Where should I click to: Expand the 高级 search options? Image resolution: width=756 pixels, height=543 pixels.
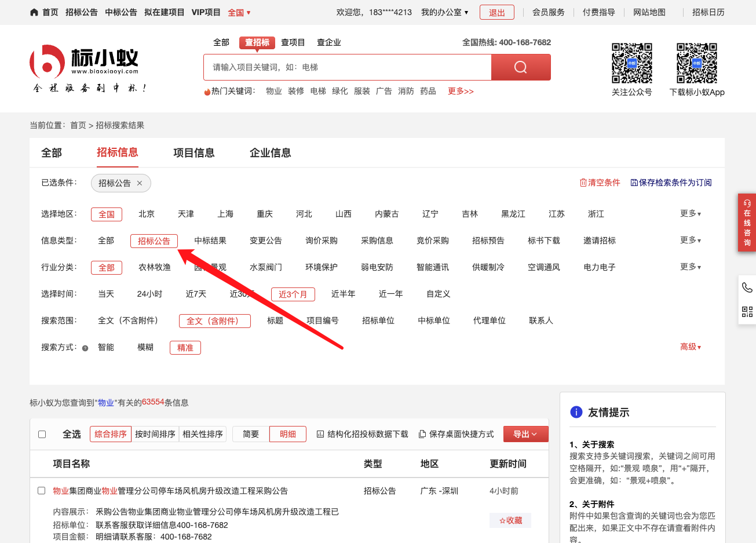(x=690, y=347)
